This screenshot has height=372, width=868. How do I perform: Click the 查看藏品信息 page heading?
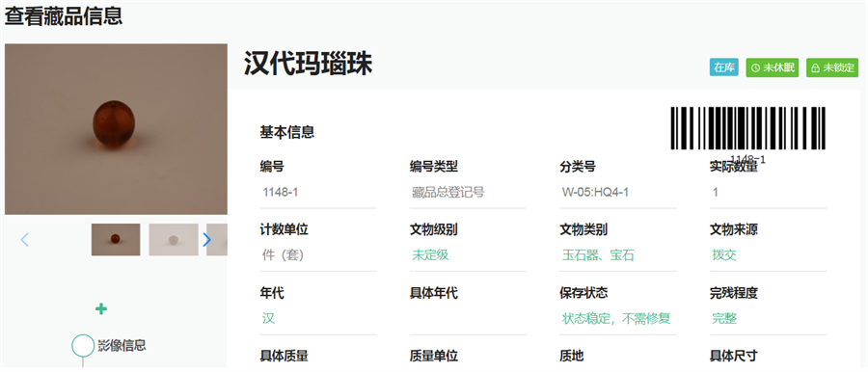tap(64, 15)
